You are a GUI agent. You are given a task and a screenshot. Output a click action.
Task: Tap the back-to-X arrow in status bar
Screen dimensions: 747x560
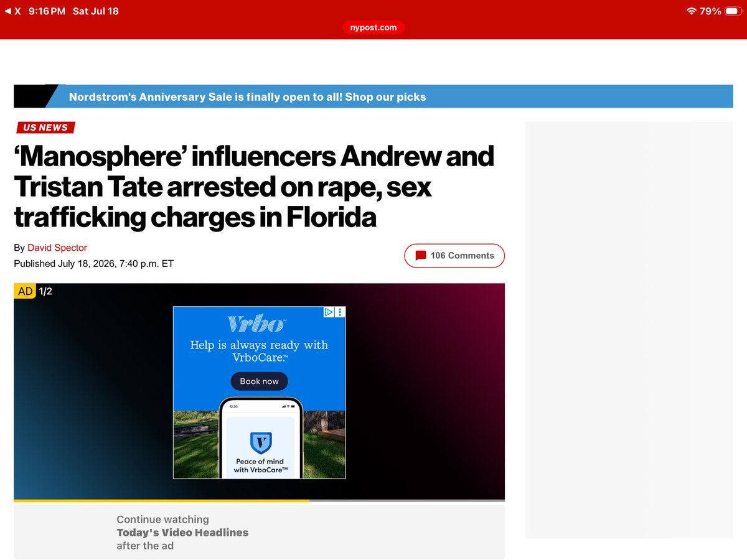12,11
